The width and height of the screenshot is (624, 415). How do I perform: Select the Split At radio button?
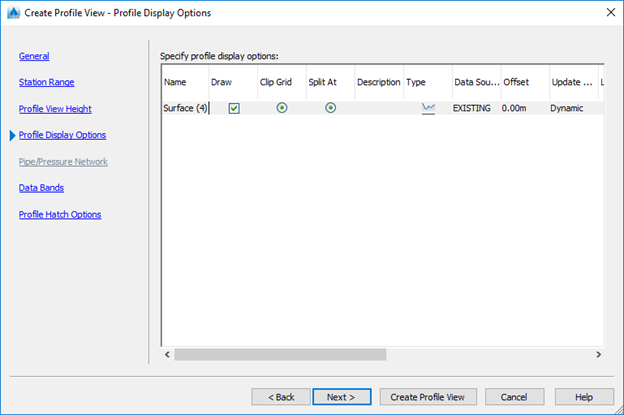point(330,108)
